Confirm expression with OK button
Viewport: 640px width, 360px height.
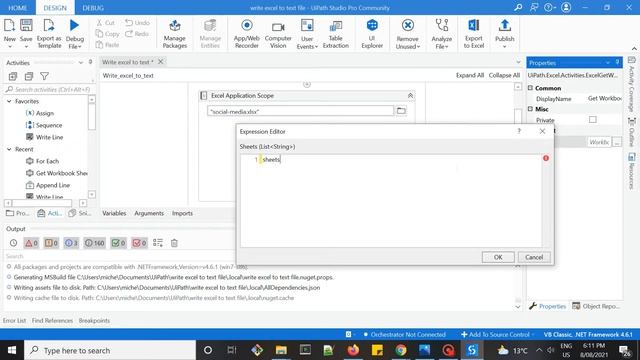[498, 257]
